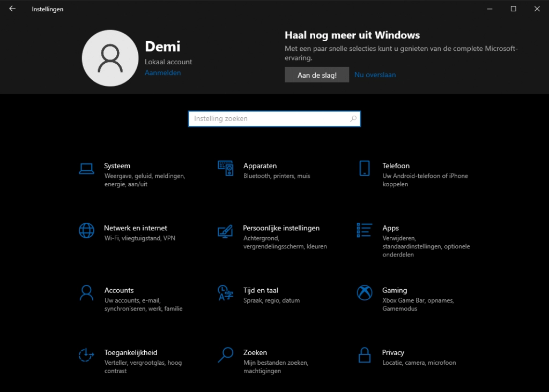Open Privacy via the lock icon
Screen dimensions: 549x392
click(x=365, y=355)
